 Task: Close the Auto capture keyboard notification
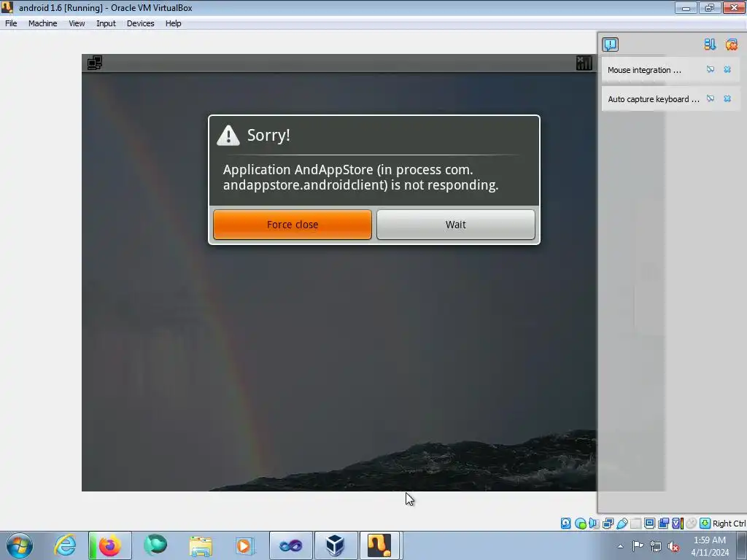click(x=727, y=98)
